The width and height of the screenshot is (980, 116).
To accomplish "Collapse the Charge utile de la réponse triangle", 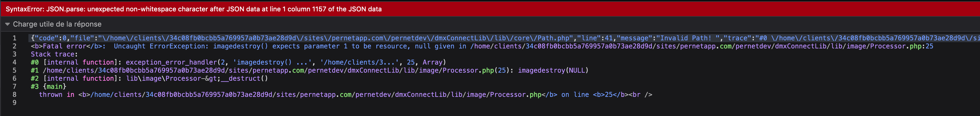I will (7, 24).
